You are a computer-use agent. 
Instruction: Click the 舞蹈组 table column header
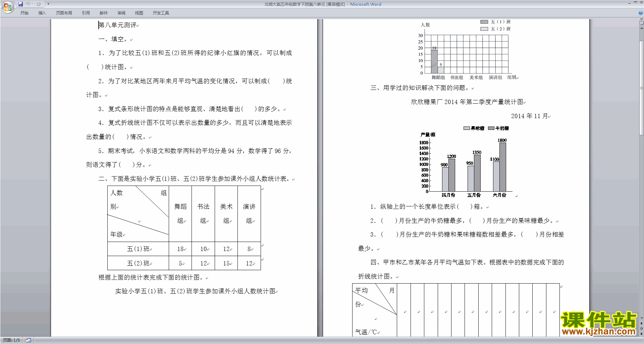click(x=180, y=214)
